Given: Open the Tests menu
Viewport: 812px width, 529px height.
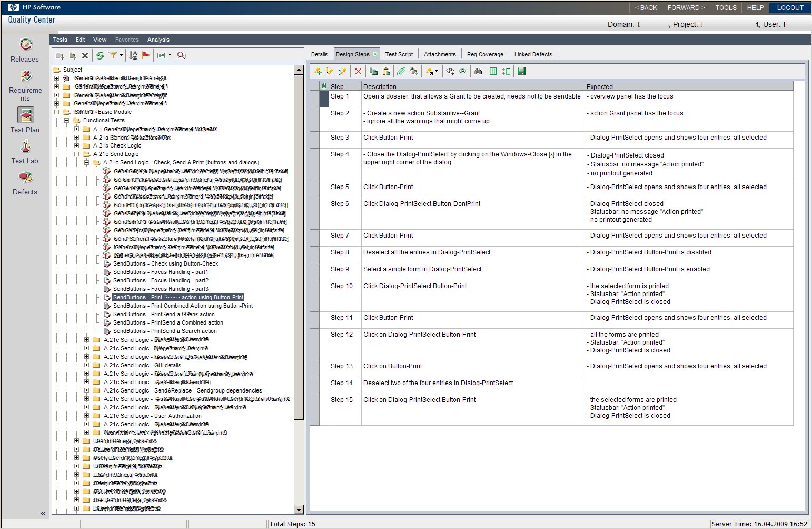Looking at the screenshot, I should [x=60, y=40].
